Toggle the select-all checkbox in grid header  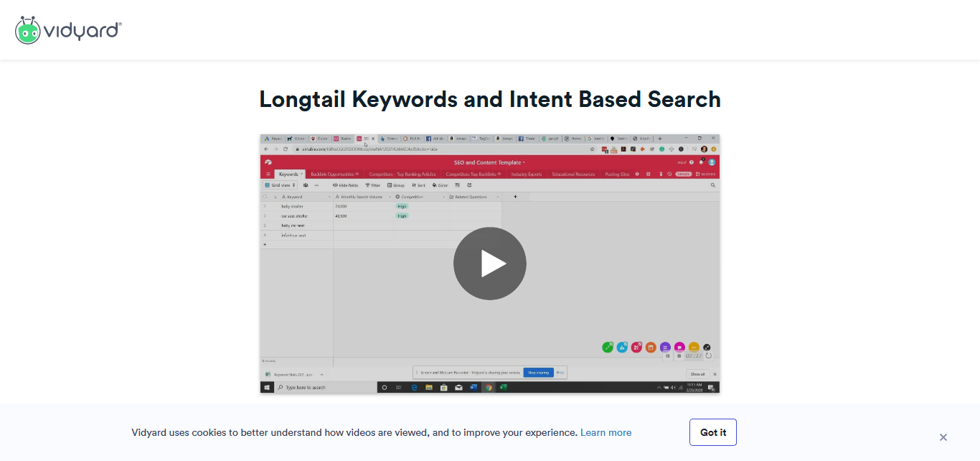(x=265, y=197)
